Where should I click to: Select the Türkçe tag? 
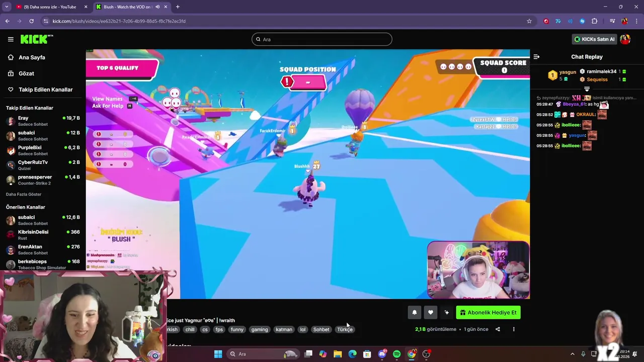click(345, 329)
